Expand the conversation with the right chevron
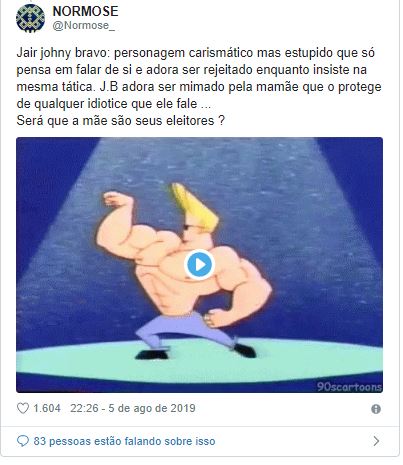Screen dimensions: 403x465 [x=376, y=441]
